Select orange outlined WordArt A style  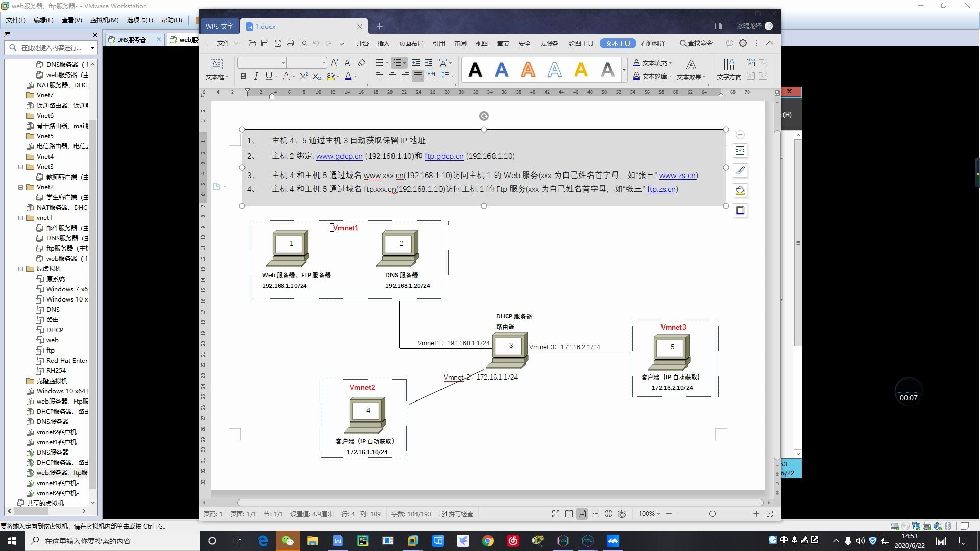click(x=528, y=69)
